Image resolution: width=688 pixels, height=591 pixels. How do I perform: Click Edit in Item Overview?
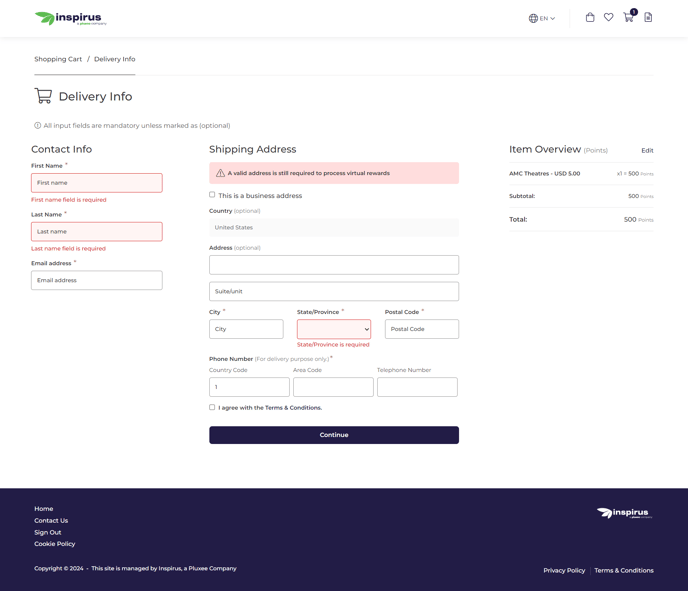(x=647, y=151)
